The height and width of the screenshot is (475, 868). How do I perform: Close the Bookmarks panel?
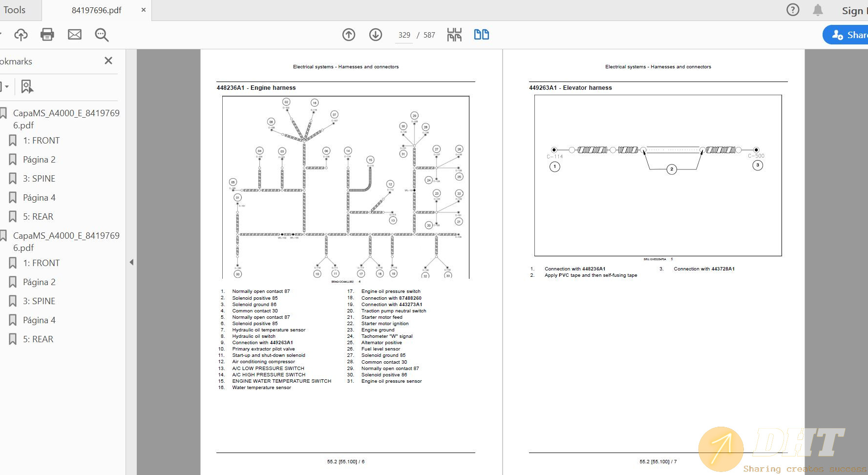tap(108, 61)
